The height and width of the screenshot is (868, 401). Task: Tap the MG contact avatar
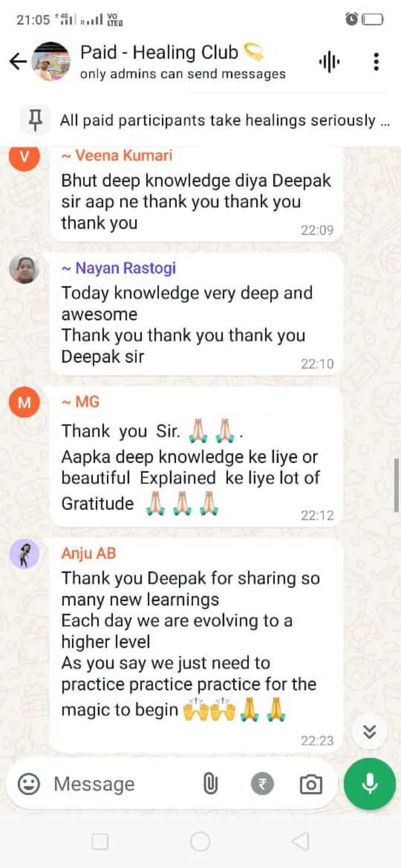[24, 403]
